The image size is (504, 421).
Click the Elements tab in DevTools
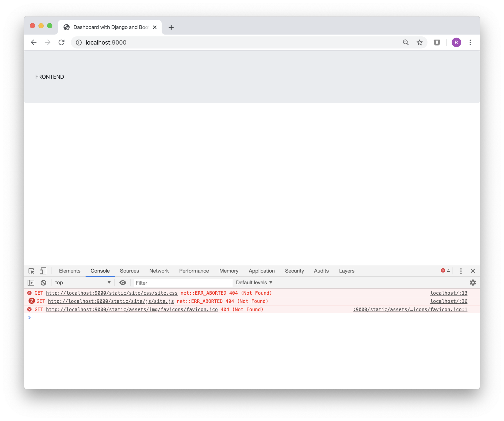[x=70, y=270]
